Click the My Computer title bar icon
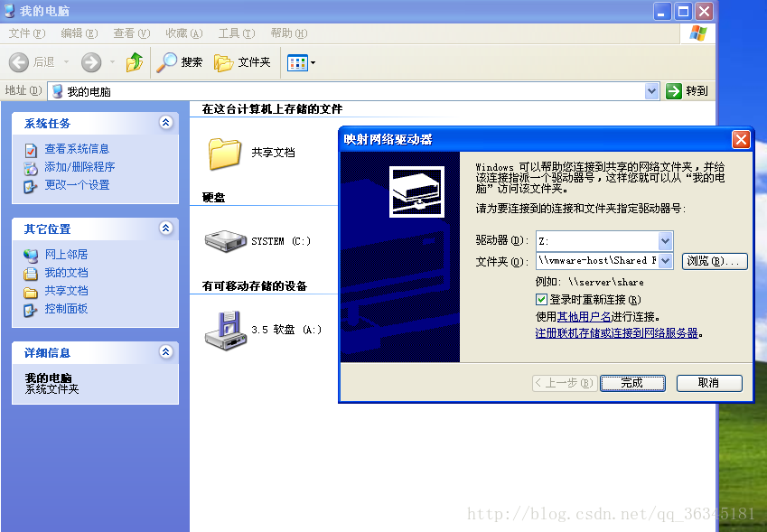This screenshot has width=767, height=532. (x=9, y=11)
